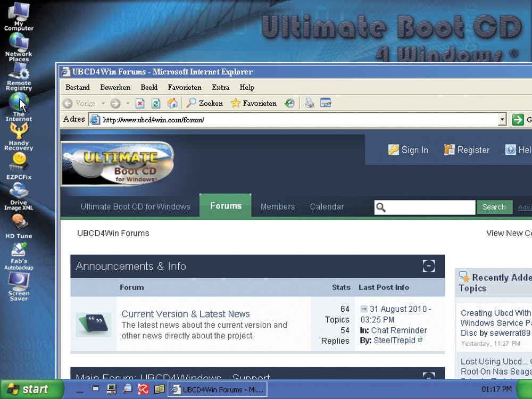Click the Sign In link

[x=408, y=150]
